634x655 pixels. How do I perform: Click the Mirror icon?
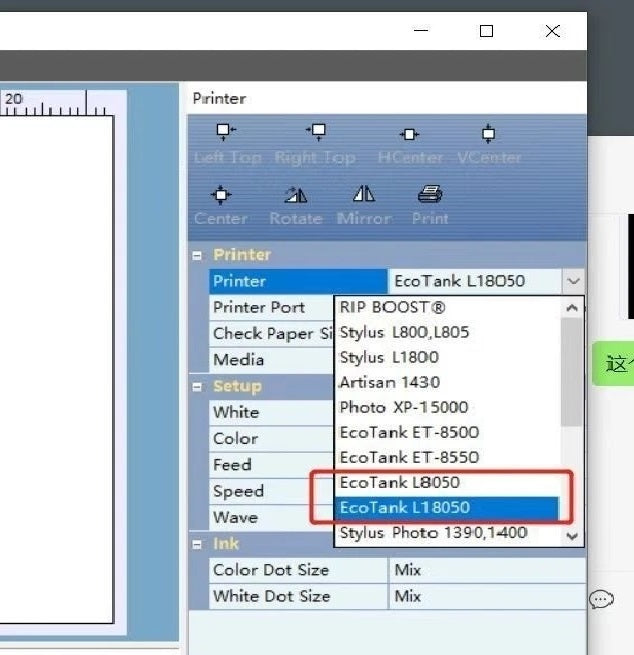[x=364, y=194]
